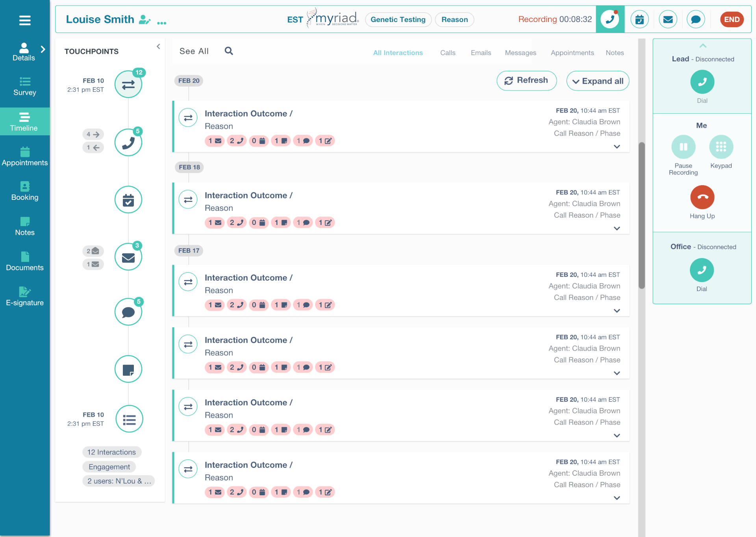
Task: Click the search magnifier icon
Action: pyautogui.click(x=229, y=51)
